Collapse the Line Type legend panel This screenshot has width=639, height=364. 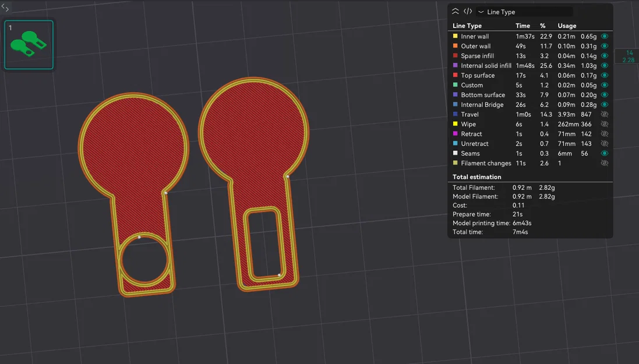coord(456,12)
